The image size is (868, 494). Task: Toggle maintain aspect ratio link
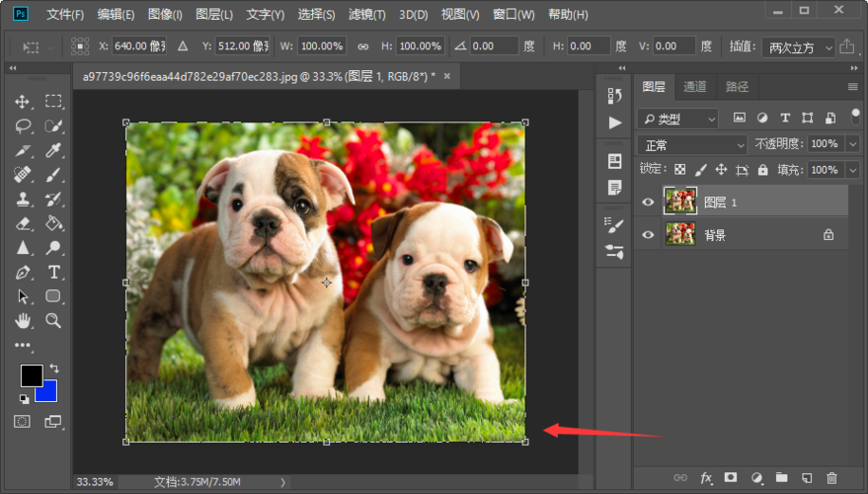click(x=362, y=47)
